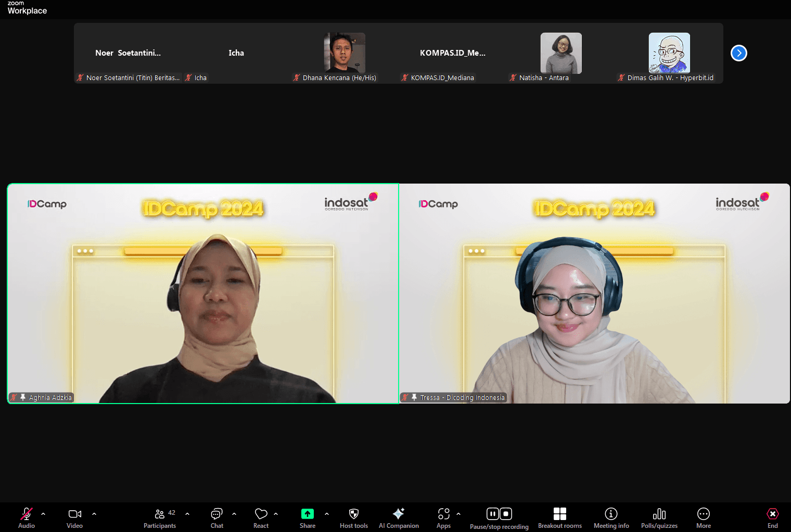Click muted mic icon beside Dimas Galih
Screen dimensions: 791x532
(621, 77)
